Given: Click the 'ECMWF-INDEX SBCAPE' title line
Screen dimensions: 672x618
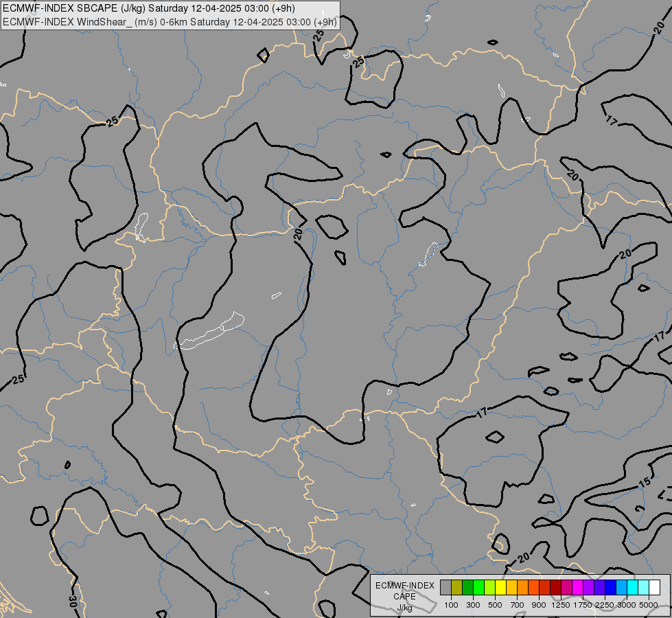Looking at the screenshot, I should point(149,8).
